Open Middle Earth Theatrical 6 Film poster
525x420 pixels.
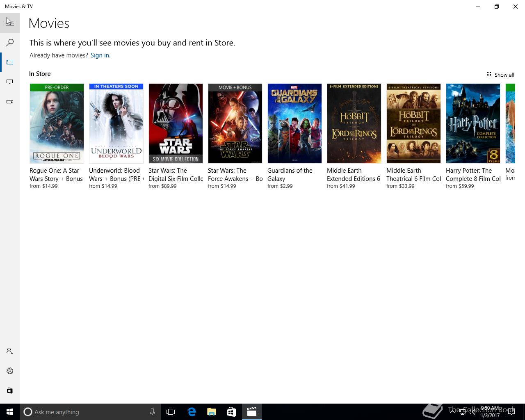tap(413, 123)
